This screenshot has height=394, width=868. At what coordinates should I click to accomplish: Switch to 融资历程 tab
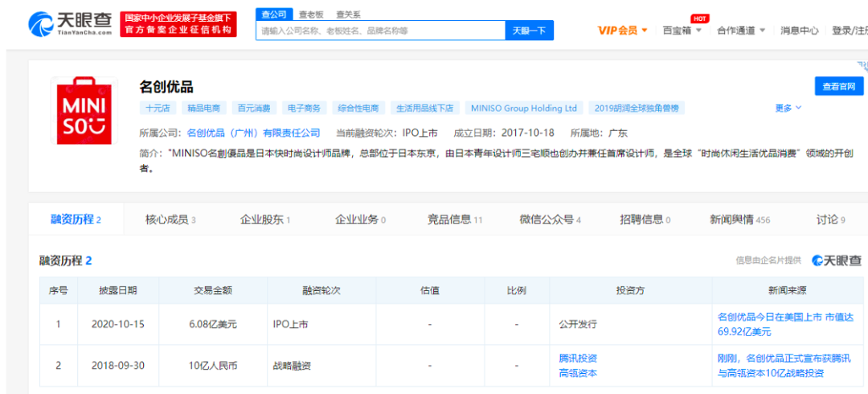(76, 220)
